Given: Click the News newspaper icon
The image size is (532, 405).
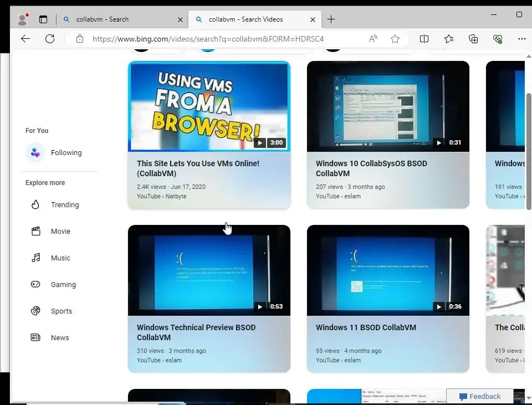Looking at the screenshot, I should [x=35, y=337].
